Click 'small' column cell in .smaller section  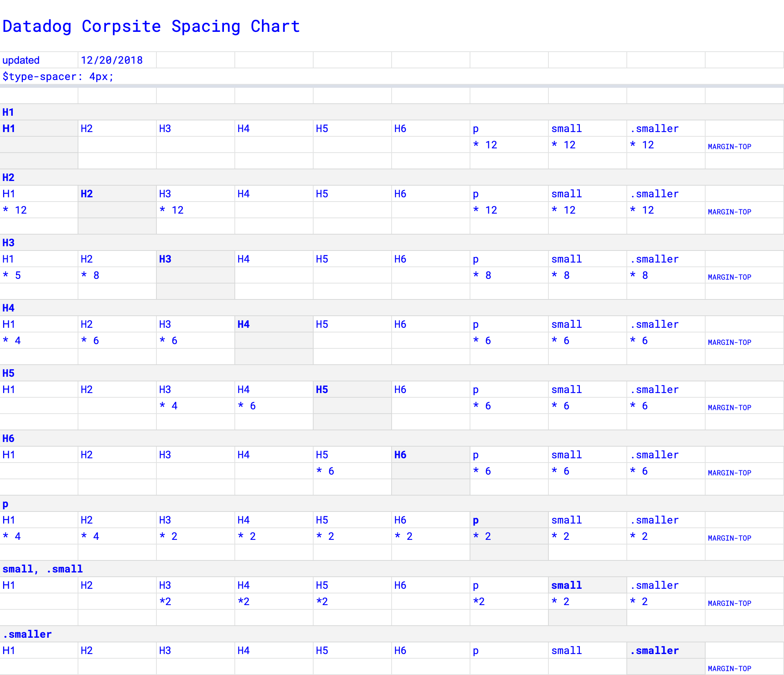pos(588,651)
